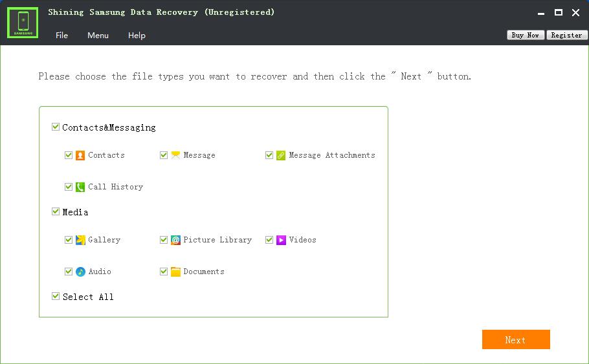Uncheck the Media group checkbox
Image resolution: width=589 pixels, height=364 pixels.
coord(56,212)
